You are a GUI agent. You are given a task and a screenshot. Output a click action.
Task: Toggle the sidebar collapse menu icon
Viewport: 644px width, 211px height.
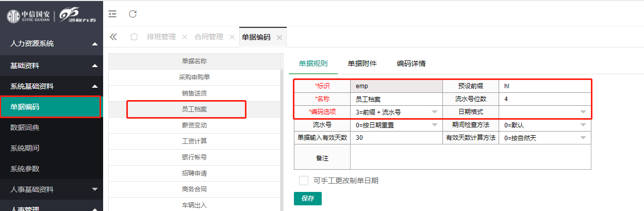(112, 14)
